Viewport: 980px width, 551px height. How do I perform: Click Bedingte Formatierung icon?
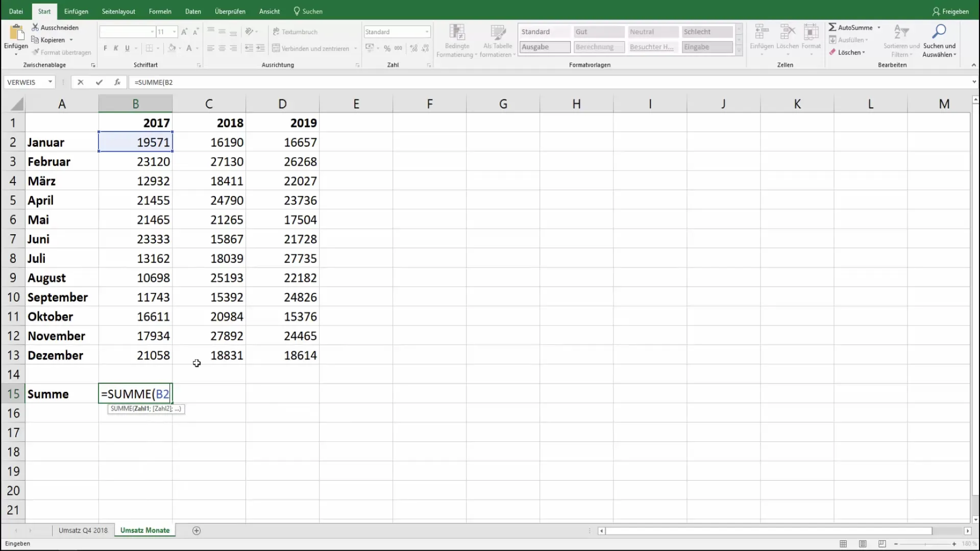pyautogui.click(x=457, y=33)
